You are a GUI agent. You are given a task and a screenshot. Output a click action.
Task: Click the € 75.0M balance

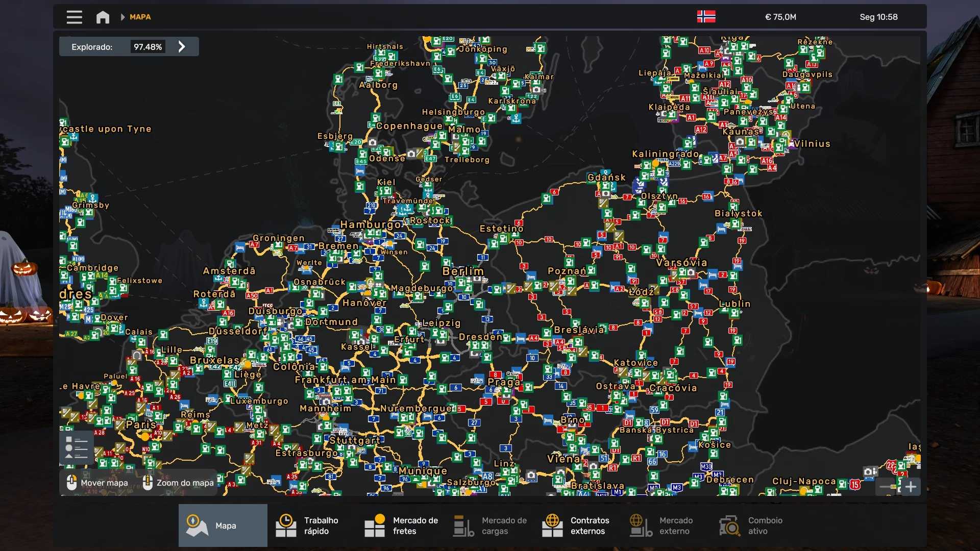(780, 17)
